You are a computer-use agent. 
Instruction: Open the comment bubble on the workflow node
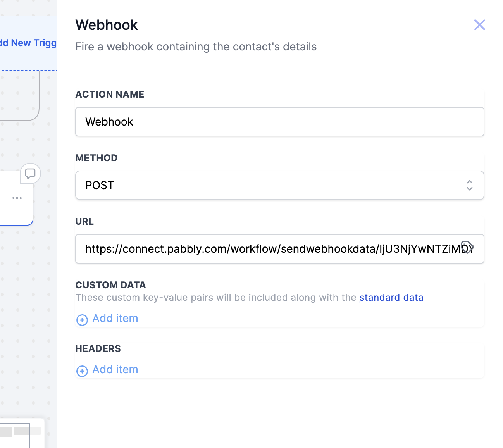[30, 174]
